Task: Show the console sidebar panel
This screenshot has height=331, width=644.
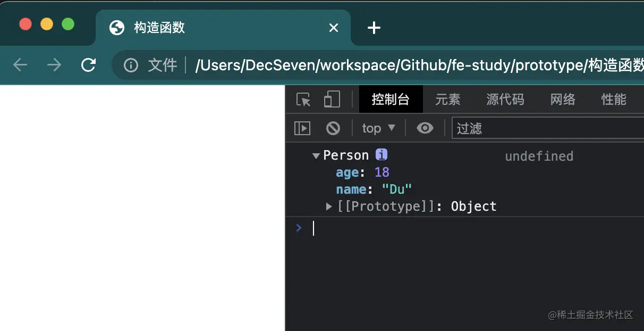Action: 302,128
